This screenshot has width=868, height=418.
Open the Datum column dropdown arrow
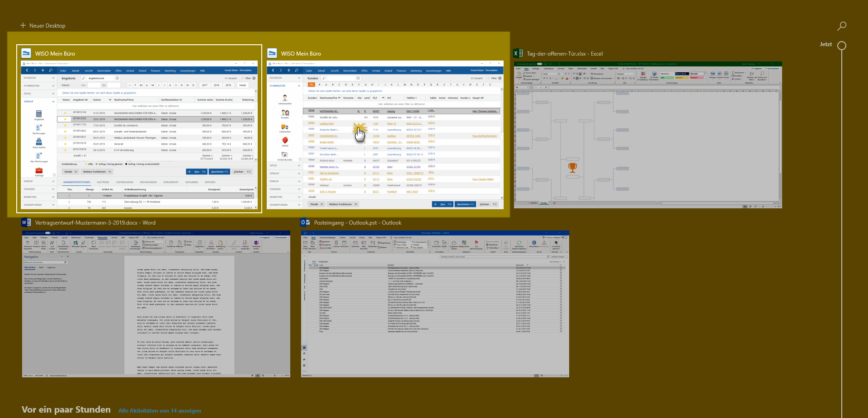[110, 100]
